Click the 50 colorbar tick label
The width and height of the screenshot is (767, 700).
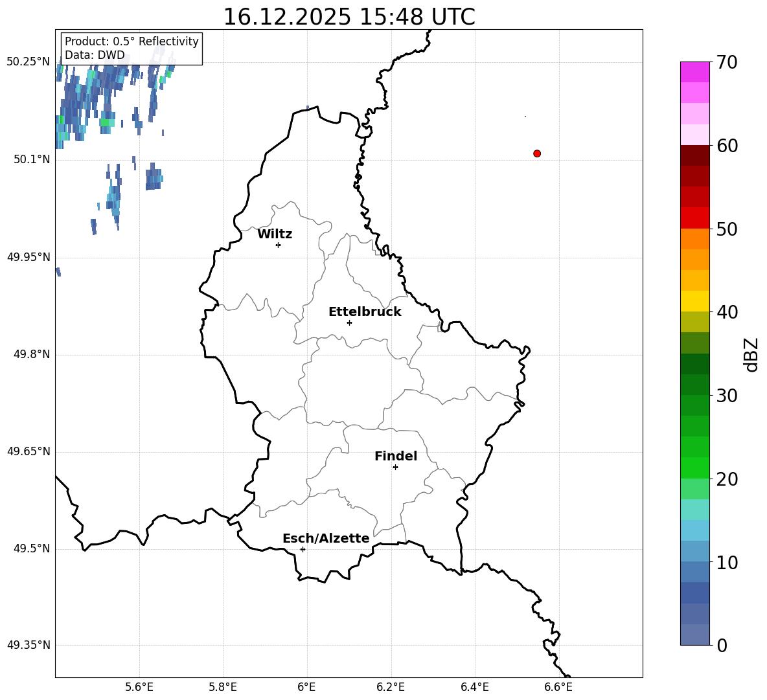(727, 229)
